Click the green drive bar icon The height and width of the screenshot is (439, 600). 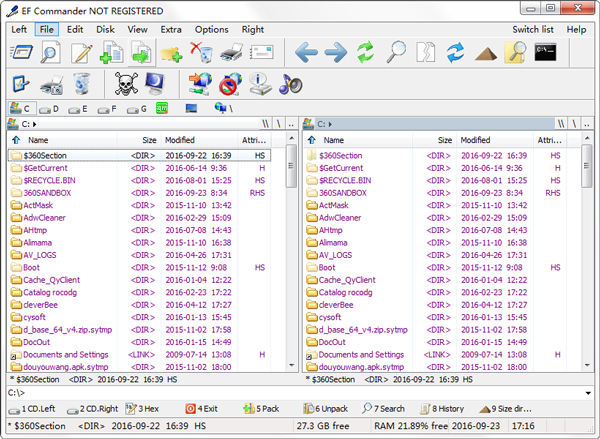162,109
